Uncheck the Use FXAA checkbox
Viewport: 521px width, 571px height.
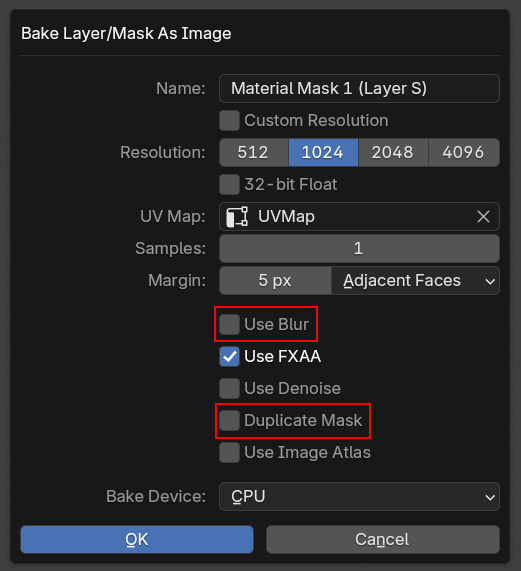(x=229, y=356)
